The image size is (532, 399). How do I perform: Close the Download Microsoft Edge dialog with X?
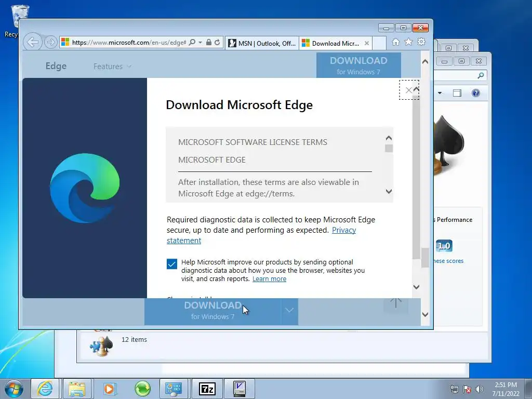click(x=408, y=90)
